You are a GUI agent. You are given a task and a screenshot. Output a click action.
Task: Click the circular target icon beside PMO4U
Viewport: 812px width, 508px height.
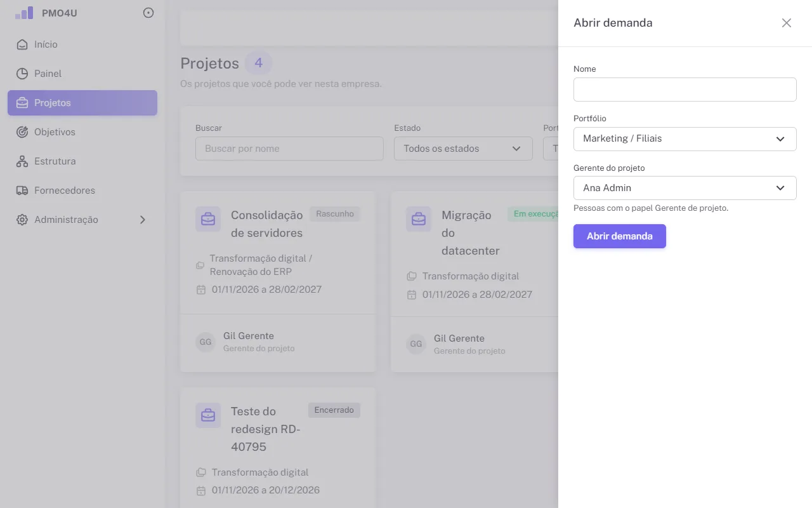[148, 13]
